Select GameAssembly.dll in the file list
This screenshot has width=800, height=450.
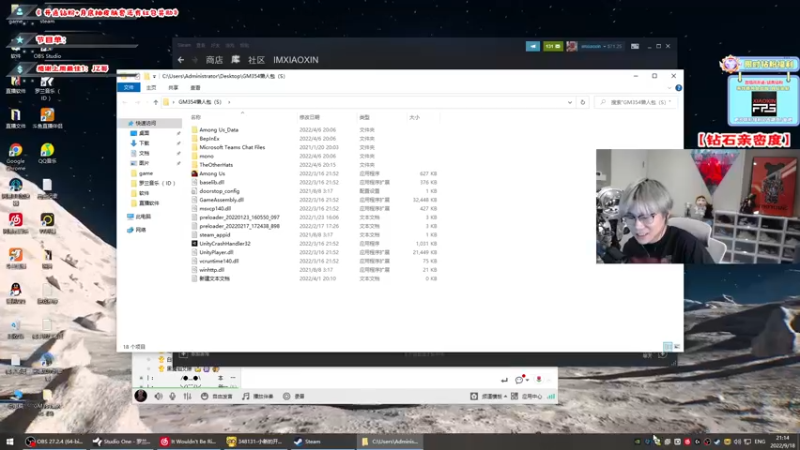coord(221,200)
